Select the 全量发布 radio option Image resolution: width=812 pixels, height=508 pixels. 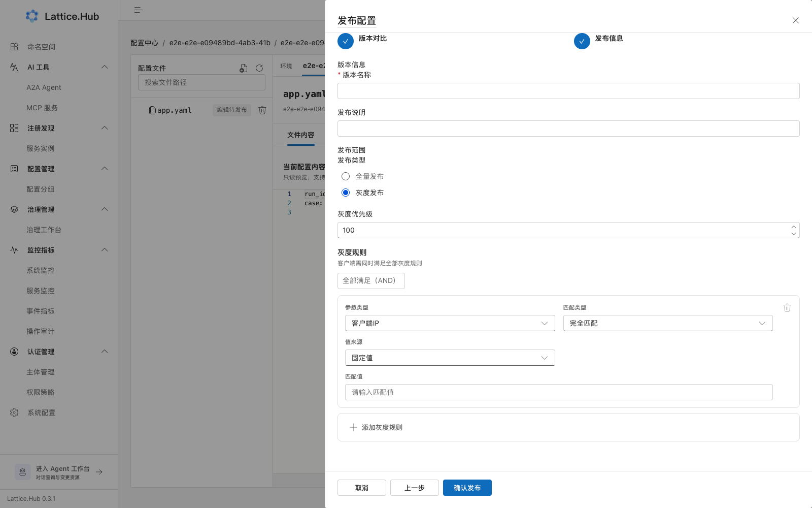click(346, 176)
